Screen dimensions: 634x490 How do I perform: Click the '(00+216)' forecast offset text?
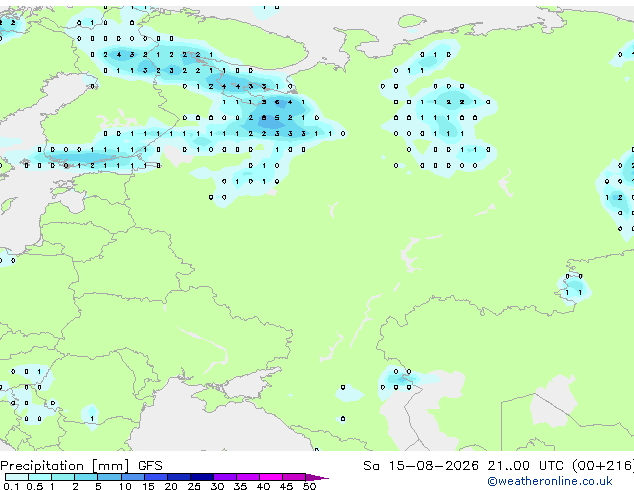point(603,466)
